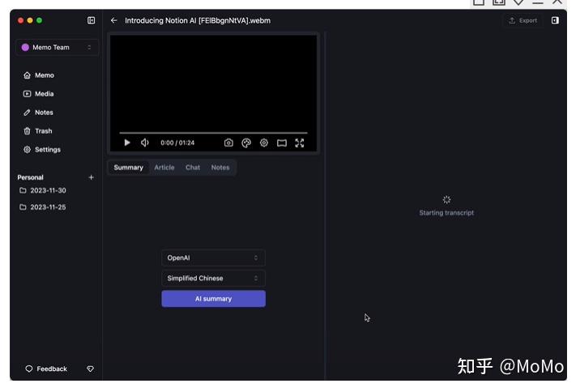Open the palette icon in player controls
This screenshot has width=580, height=392.
[246, 143]
